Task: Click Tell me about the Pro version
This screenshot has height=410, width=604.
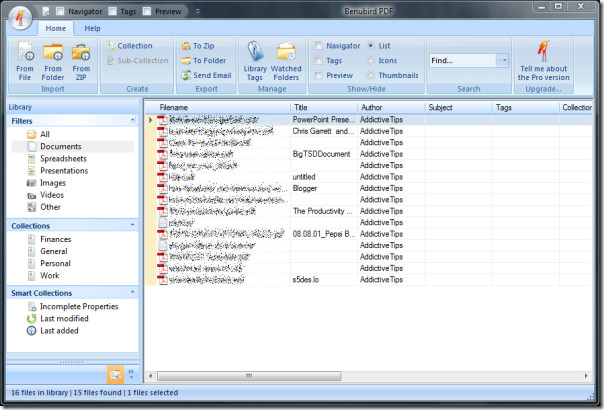Action: point(543,61)
